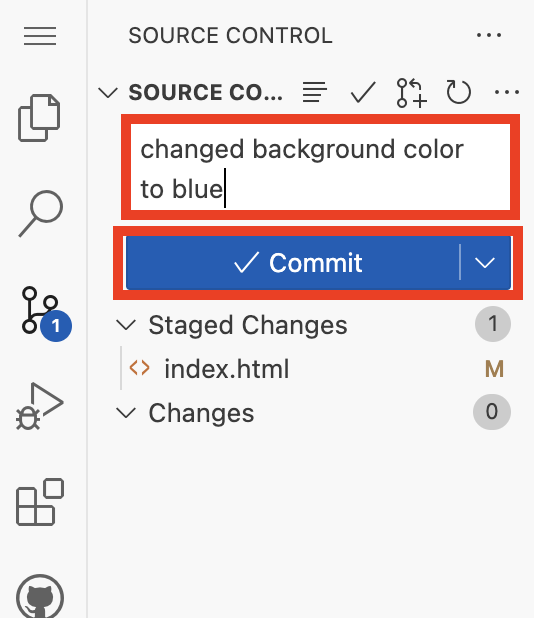Click the refresh icon
This screenshot has width=534, height=618.
459,92
